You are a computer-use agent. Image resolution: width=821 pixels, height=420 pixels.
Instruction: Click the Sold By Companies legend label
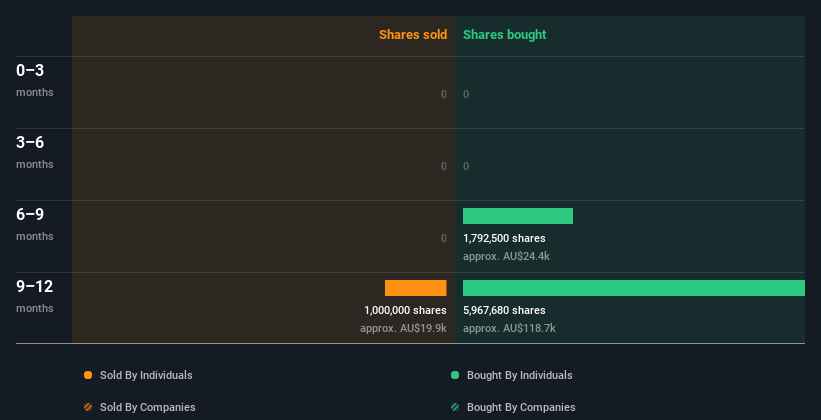[x=148, y=407]
